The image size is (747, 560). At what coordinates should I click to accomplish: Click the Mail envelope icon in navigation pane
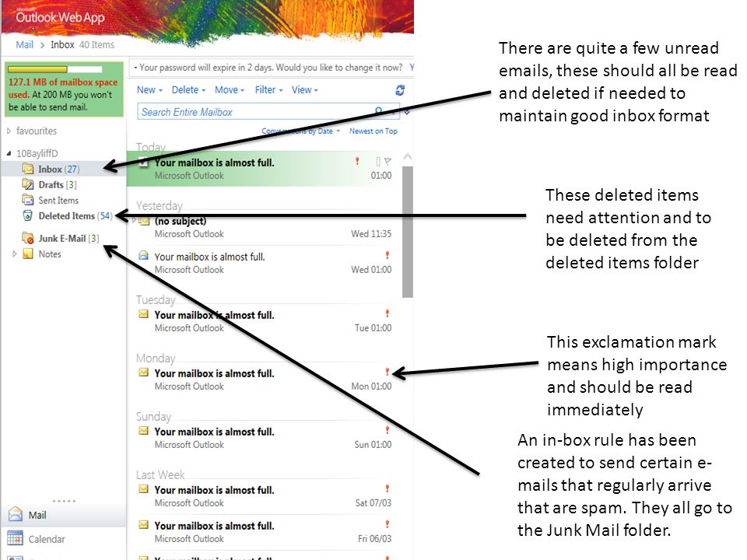click(x=16, y=514)
